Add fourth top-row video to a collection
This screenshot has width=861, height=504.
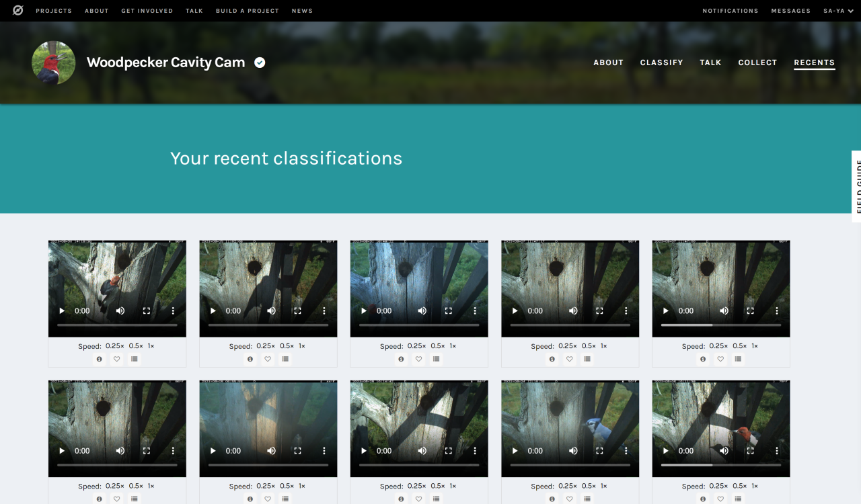(x=587, y=360)
